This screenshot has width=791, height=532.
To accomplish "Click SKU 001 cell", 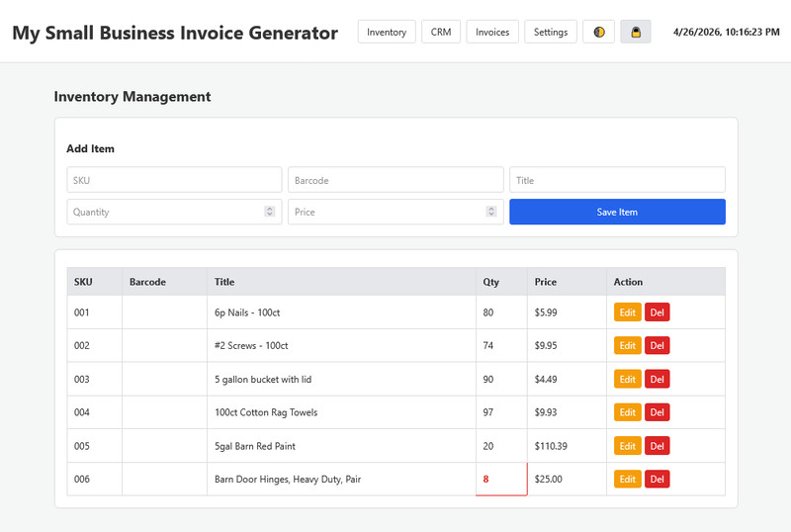I will 94,311.
